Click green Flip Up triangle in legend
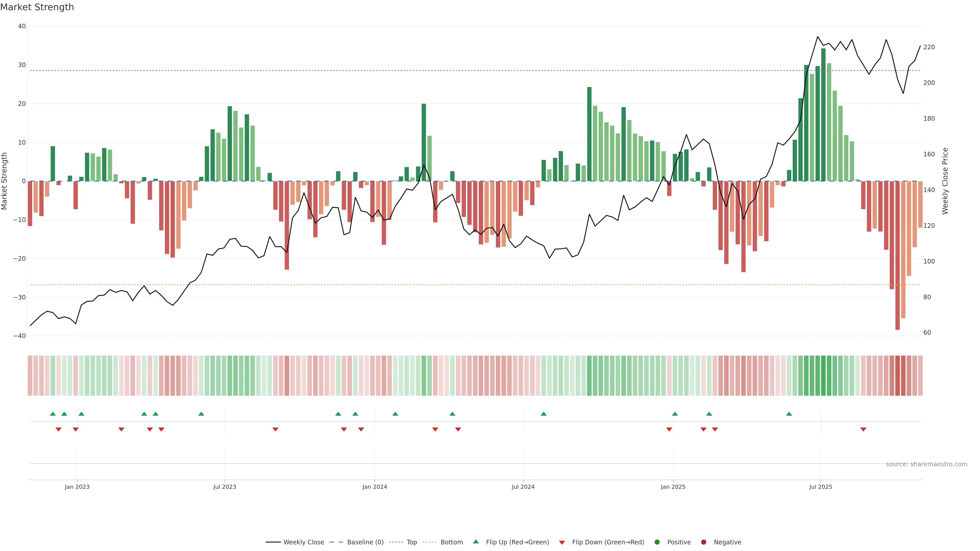980x551 pixels. [x=475, y=542]
